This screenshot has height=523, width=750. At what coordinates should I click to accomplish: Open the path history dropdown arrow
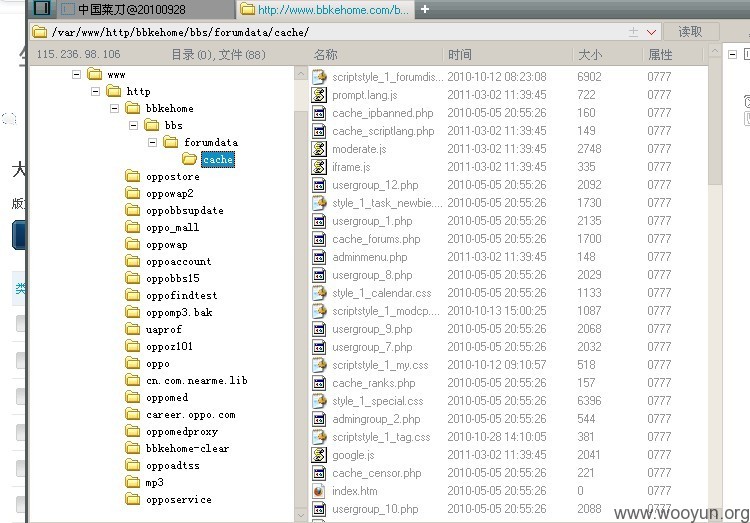click(x=651, y=32)
